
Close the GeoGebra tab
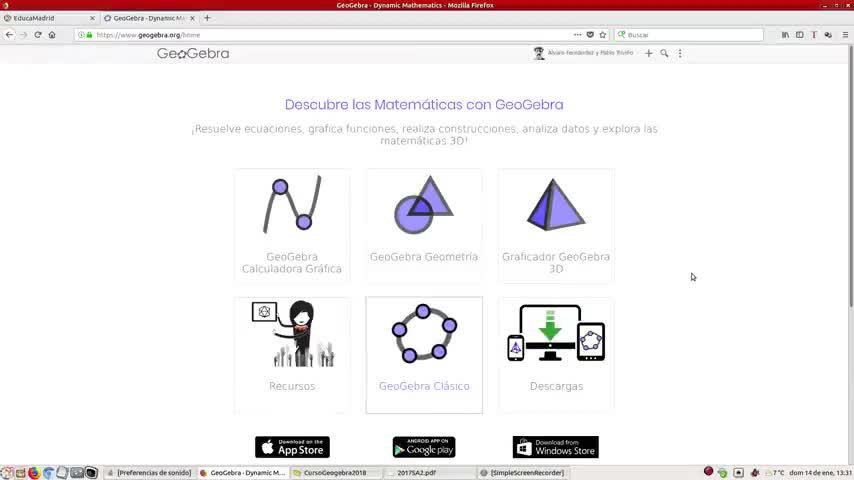point(192,18)
